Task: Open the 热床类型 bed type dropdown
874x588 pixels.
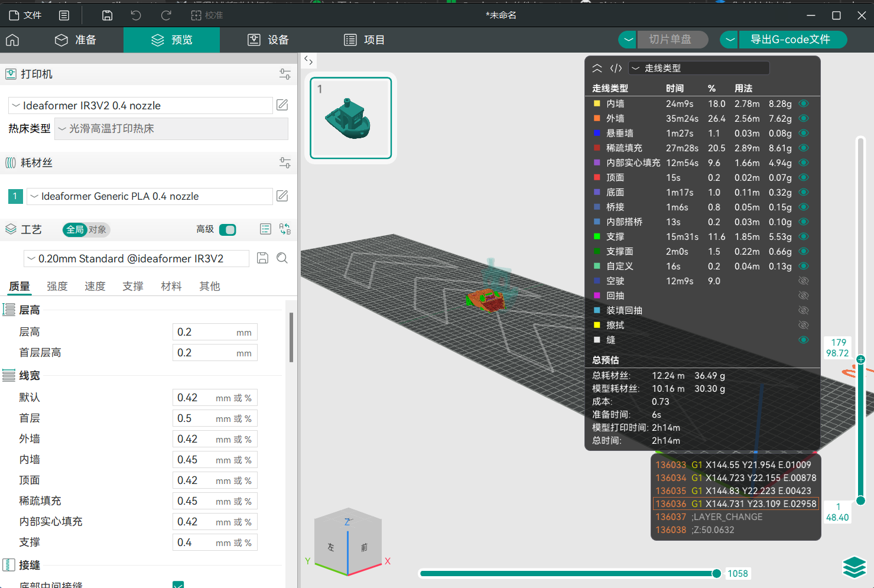Action: point(171,128)
